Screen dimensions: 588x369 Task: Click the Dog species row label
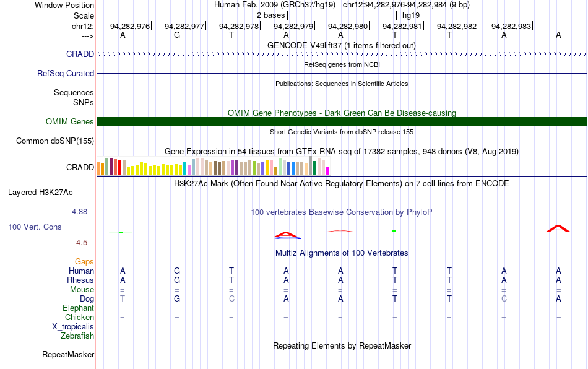pyautogui.click(x=87, y=299)
